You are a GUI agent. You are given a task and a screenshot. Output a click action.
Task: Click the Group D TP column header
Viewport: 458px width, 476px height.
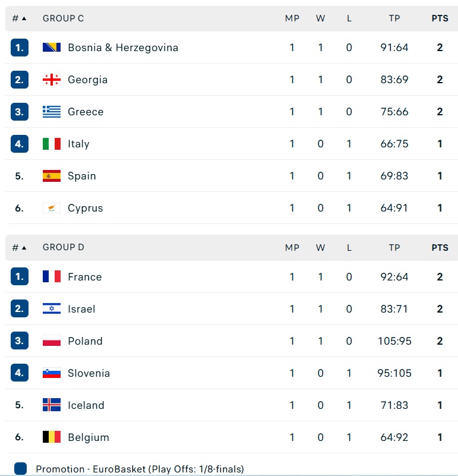(394, 248)
